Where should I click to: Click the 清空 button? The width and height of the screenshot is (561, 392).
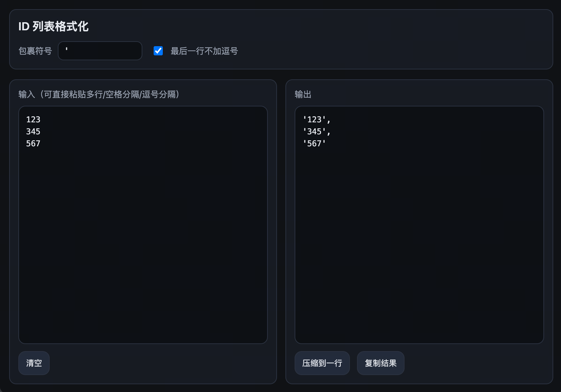[x=34, y=363]
